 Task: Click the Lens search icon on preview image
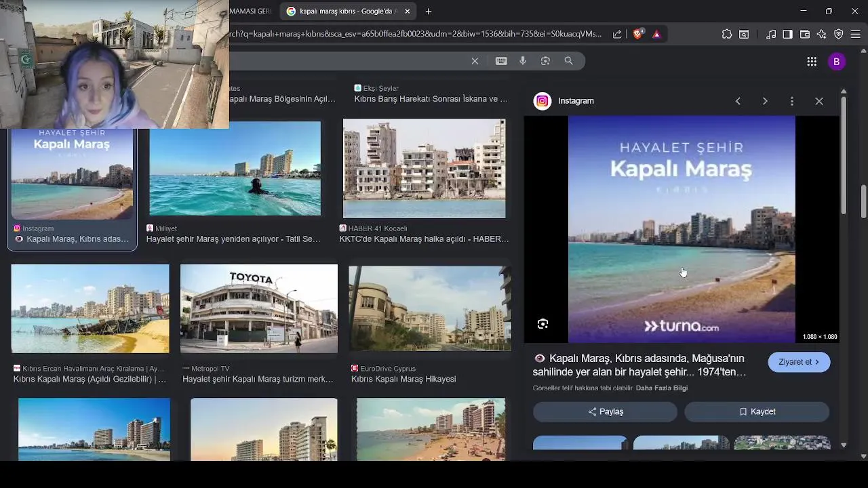coord(542,324)
